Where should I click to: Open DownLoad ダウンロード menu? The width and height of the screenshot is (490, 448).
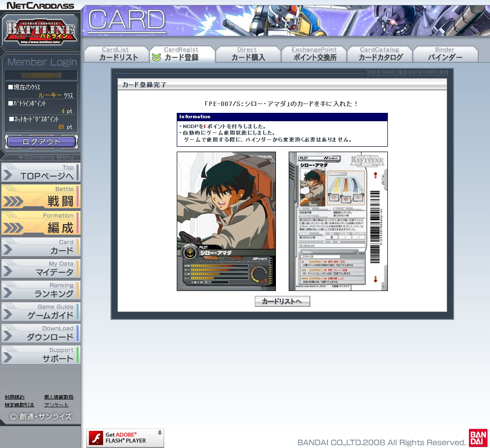click(x=41, y=333)
